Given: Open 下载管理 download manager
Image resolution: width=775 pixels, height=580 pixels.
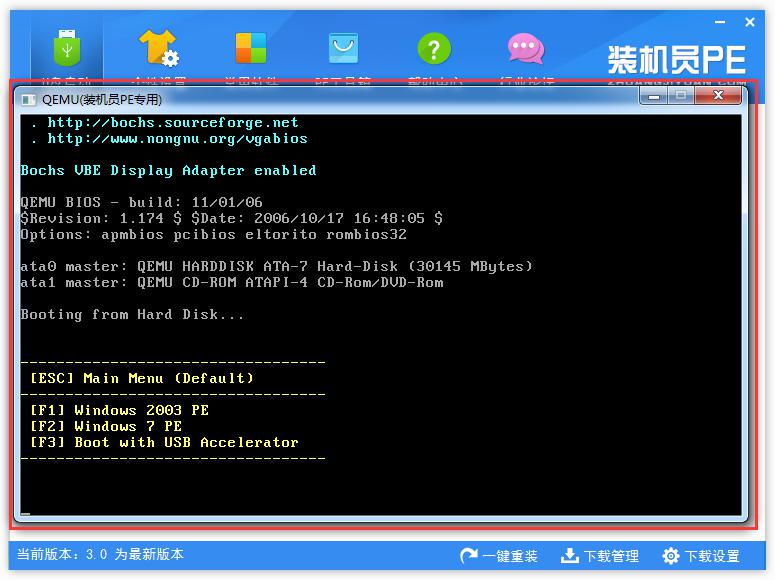Looking at the screenshot, I should (x=599, y=556).
